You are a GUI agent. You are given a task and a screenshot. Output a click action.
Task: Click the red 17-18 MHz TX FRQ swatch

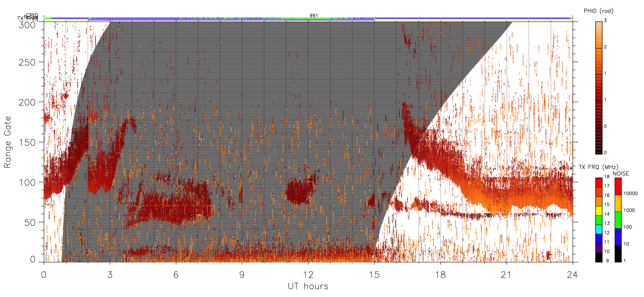598,183
